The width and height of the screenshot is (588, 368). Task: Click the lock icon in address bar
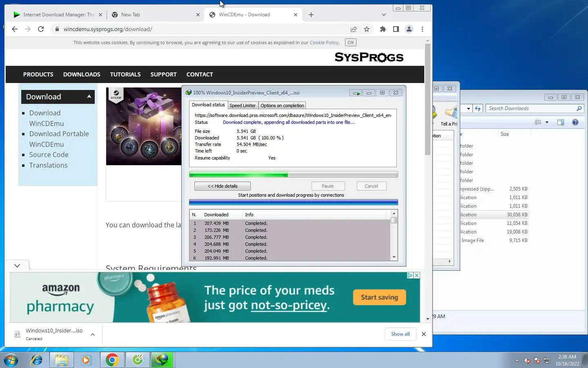tap(57, 29)
